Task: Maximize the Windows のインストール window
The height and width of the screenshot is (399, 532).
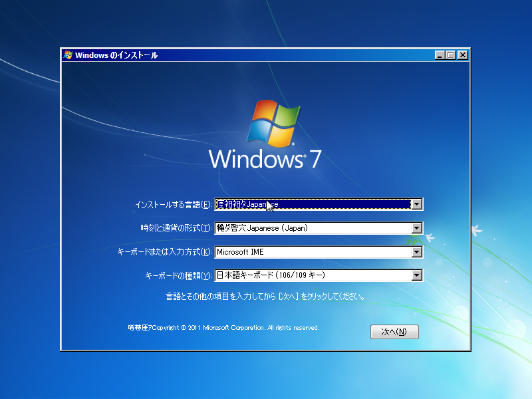Action: pos(451,55)
